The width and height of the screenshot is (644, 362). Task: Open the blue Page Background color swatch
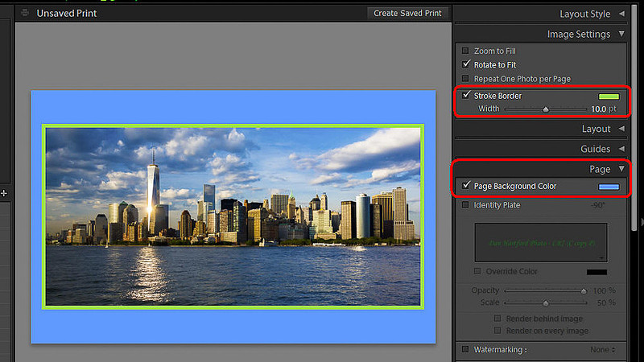pos(609,187)
